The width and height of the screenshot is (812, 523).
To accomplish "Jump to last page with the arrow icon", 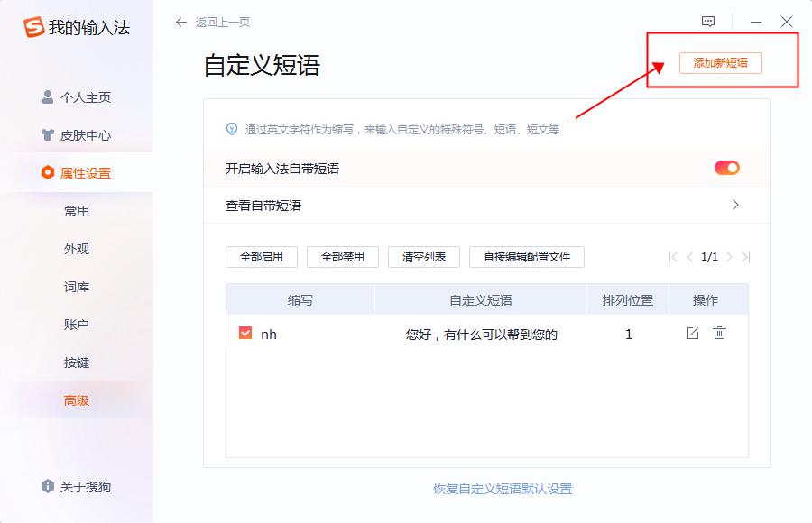I will click(744, 257).
